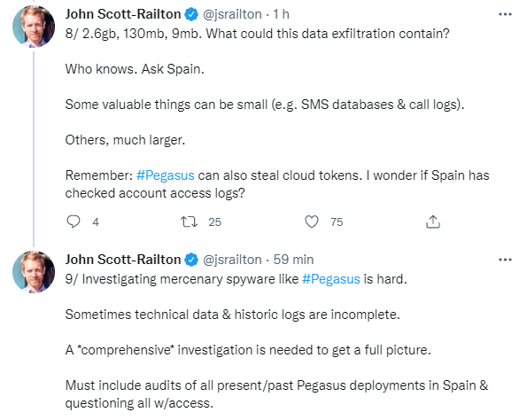The image size is (527, 420).
Task: Open the '1 h' timestamp link
Action: tap(281, 14)
